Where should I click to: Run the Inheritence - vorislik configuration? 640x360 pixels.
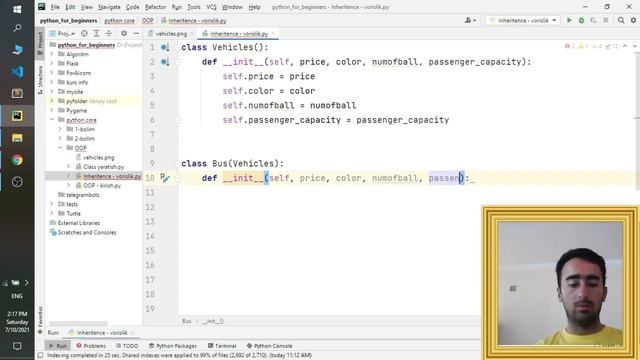coord(569,20)
